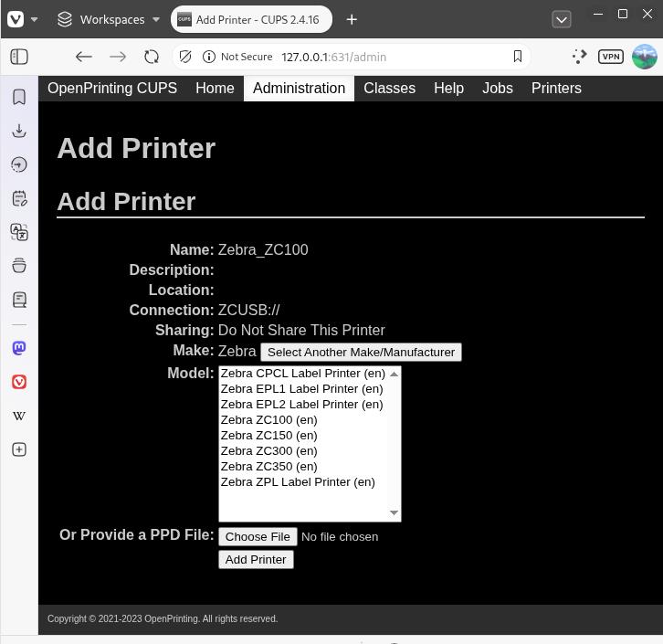663x644 pixels.
Task: Choose Zebra ZC150 (en) model
Action: pos(303,436)
